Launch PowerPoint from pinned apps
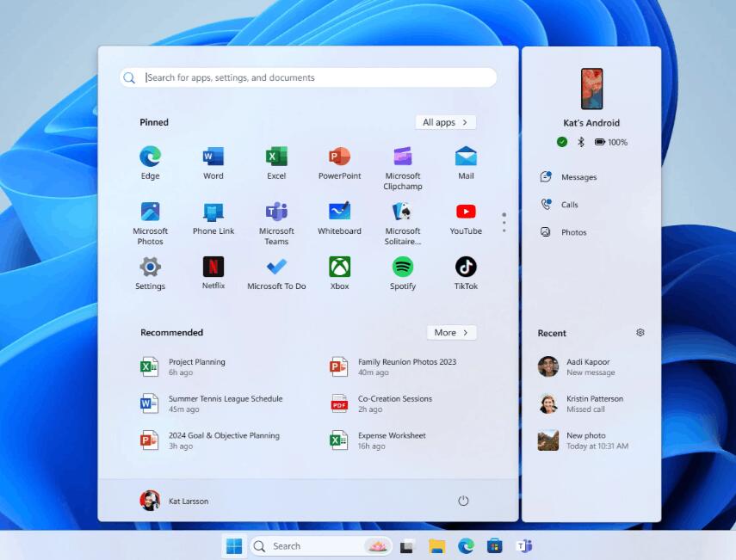736x560 pixels. (339, 163)
